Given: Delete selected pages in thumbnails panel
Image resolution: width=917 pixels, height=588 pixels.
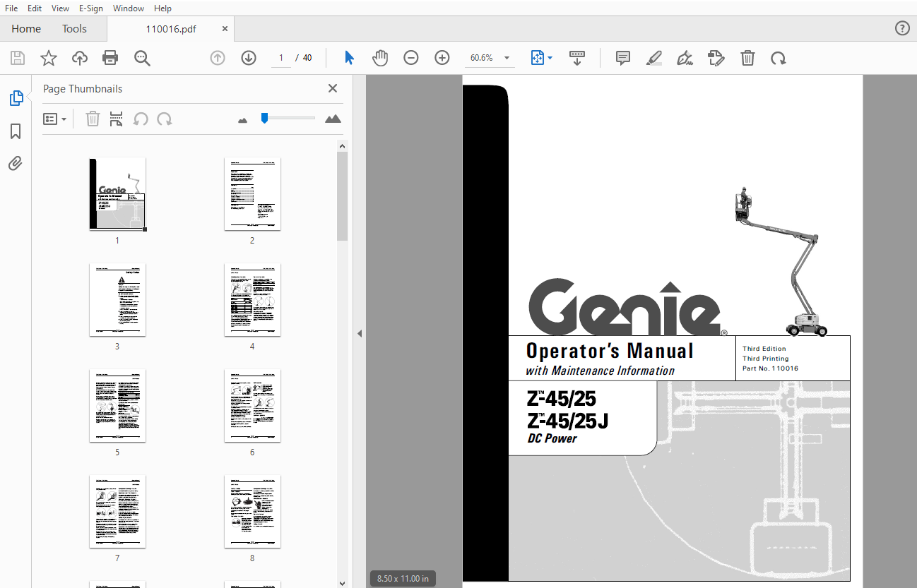Looking at the screenshot, I should pyautogui.click(x=93, y=119).
